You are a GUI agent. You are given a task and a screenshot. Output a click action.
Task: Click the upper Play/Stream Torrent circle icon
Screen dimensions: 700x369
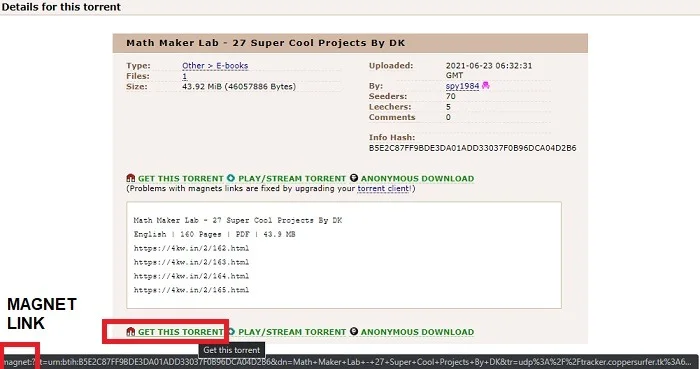pos(231,178)
